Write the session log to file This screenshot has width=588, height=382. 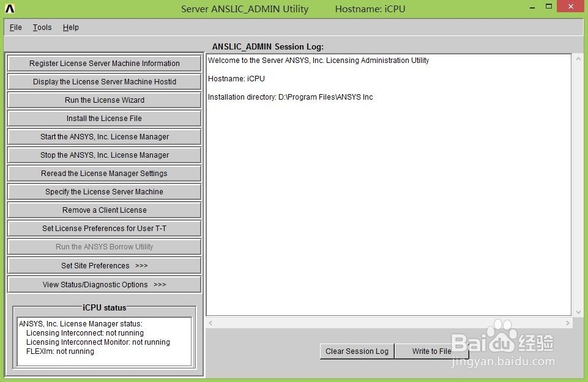tap(431, 351)
